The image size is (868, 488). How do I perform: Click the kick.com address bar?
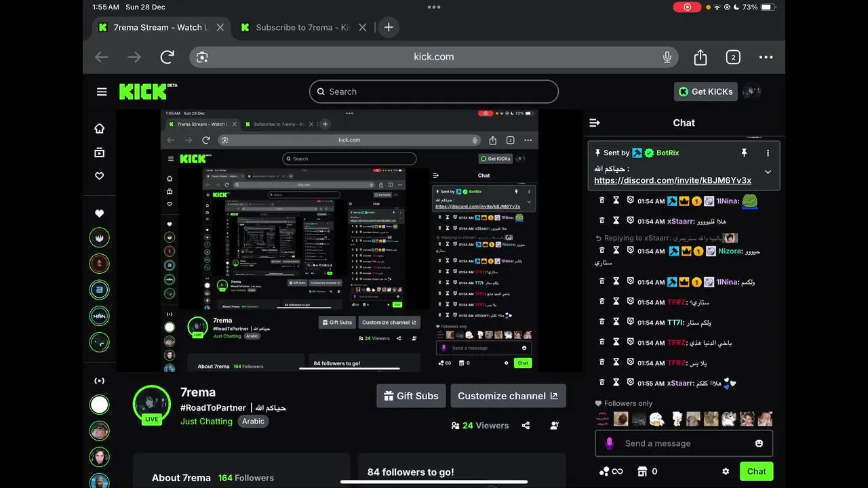tap(434, 57)
